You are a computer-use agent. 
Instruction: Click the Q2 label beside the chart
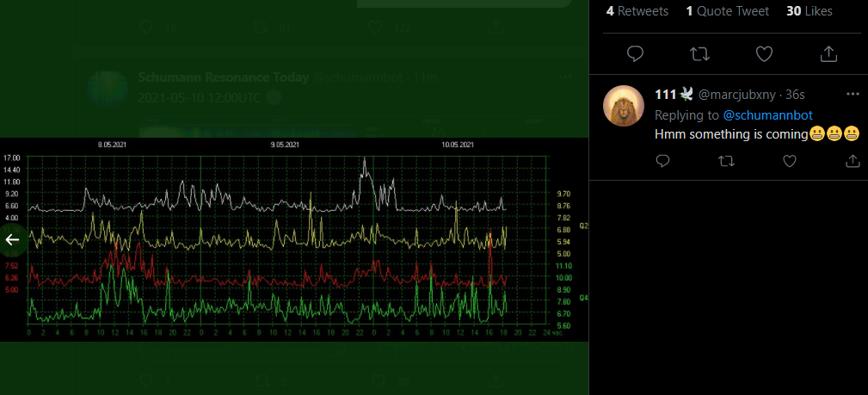point(583,226)
